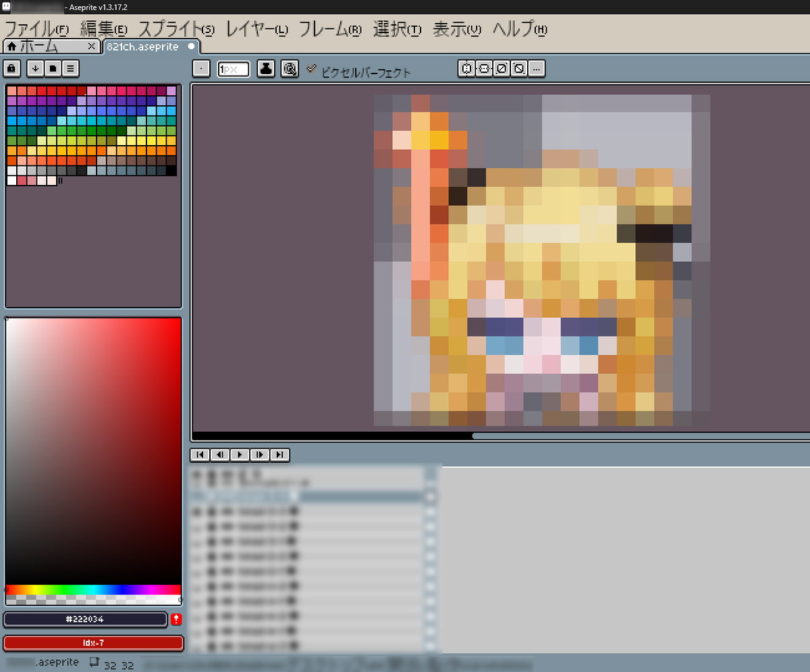Select the first top-left palette swatch
The width and height of the screenshot is (810, 672).
[x=12, y=90]
